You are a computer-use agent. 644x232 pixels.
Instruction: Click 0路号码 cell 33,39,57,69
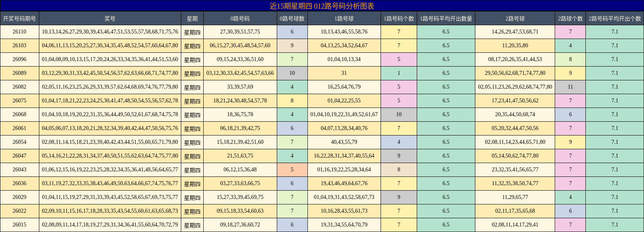point(240,87)
